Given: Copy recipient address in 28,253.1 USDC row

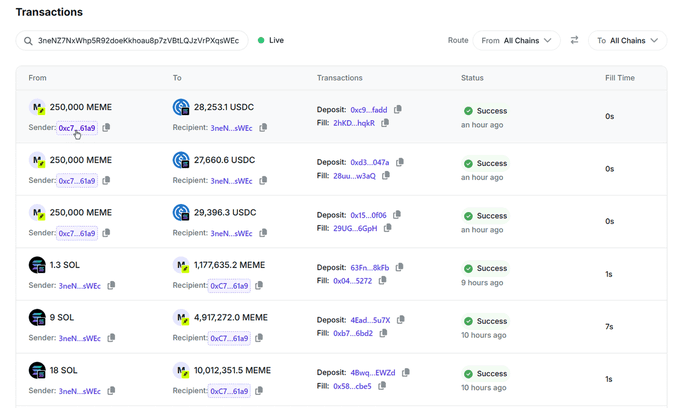Looking at the screenshot, I should 263,127.
